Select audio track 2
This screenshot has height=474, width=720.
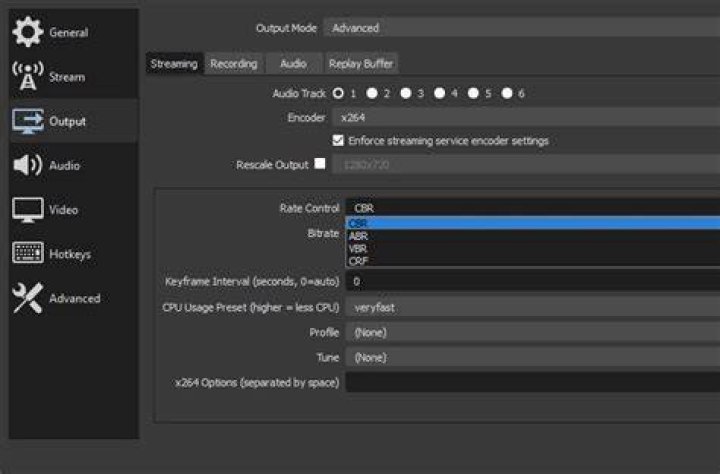pos(372,94)
